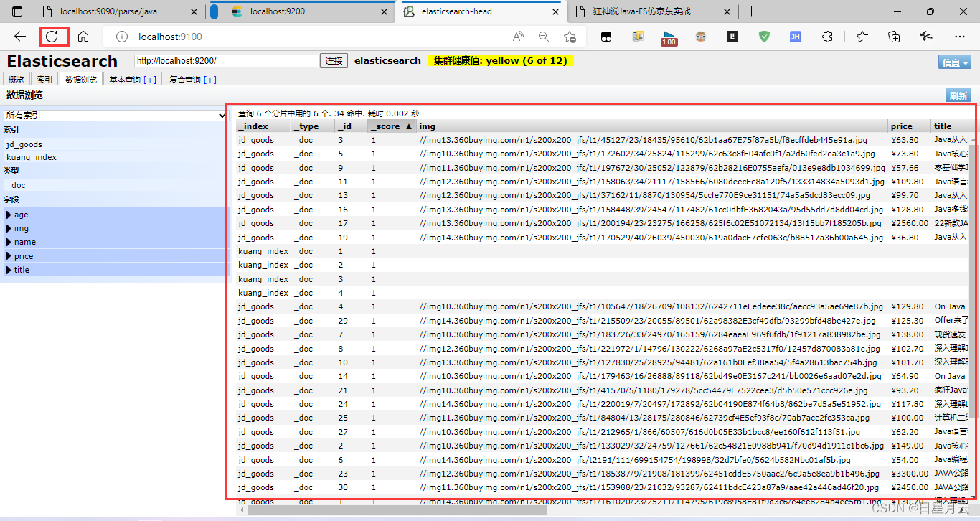This screenshot has width=980, height=521.
Task: Open a new browser tab with plus icon
Action: pyautogui.click(x=751, y=11)
